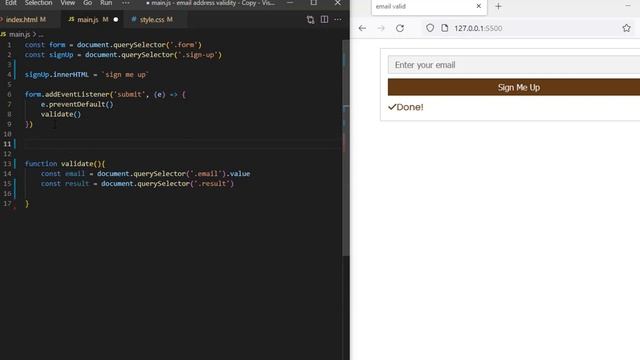Click the e.preventDefault() line
Viewport: 640px width, 360px height.
tap(77, 104)
